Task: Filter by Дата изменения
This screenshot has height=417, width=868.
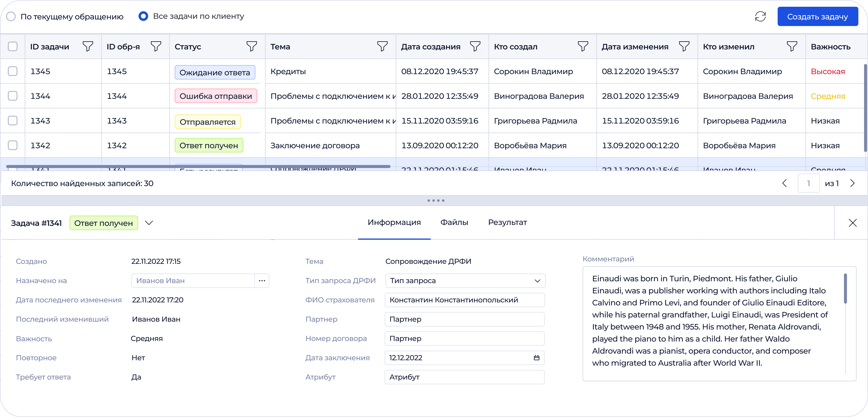Action: tap(684, 47)
